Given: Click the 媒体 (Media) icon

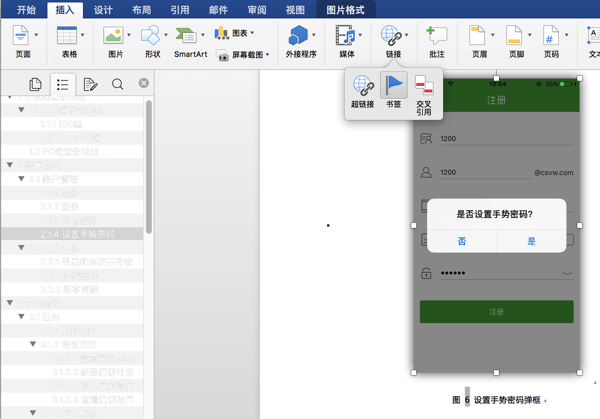Looking at the screenshot, I should point(345,35).
